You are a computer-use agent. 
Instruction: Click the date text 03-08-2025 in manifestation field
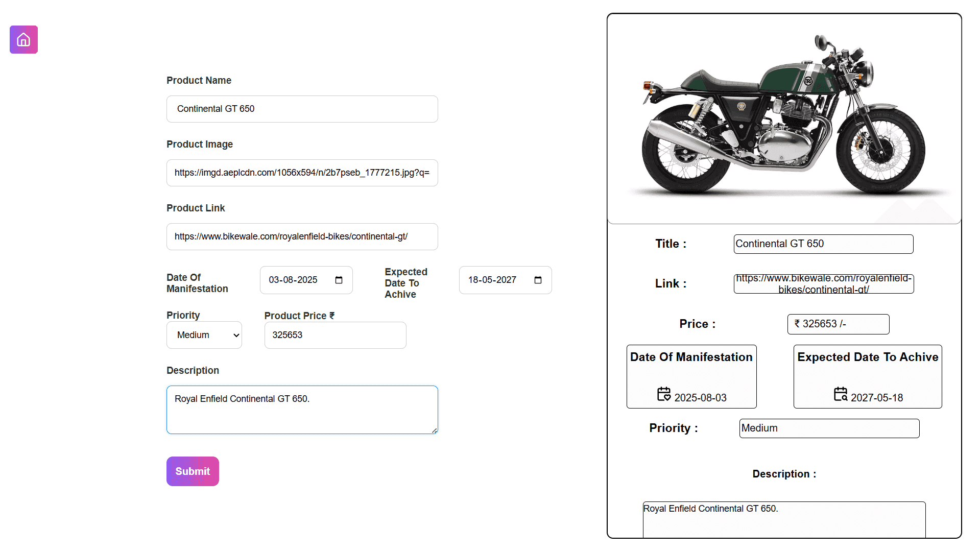(293, 280)
